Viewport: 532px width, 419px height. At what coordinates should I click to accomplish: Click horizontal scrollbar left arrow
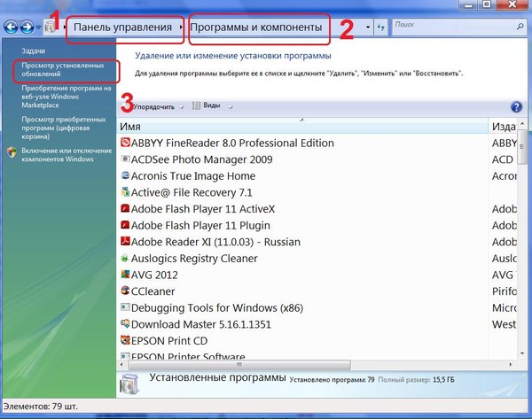[122, 365]
